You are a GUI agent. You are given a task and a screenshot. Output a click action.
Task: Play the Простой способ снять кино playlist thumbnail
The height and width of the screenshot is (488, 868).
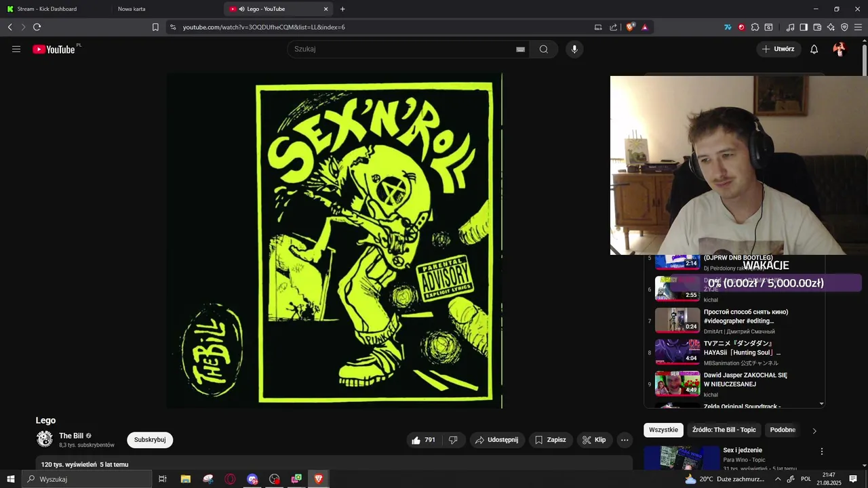click(677, 319)
